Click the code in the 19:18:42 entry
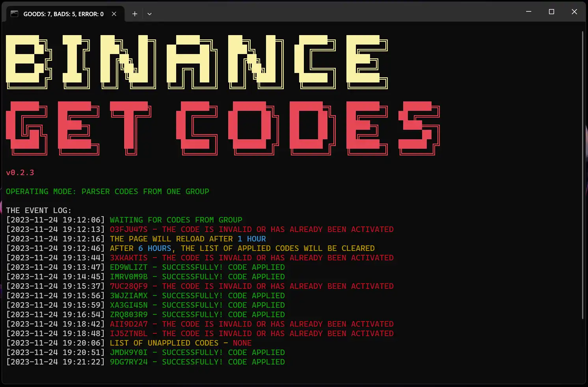Image resolution: width=588 pixels, height=387 pixels. click(x=129, y=324)
